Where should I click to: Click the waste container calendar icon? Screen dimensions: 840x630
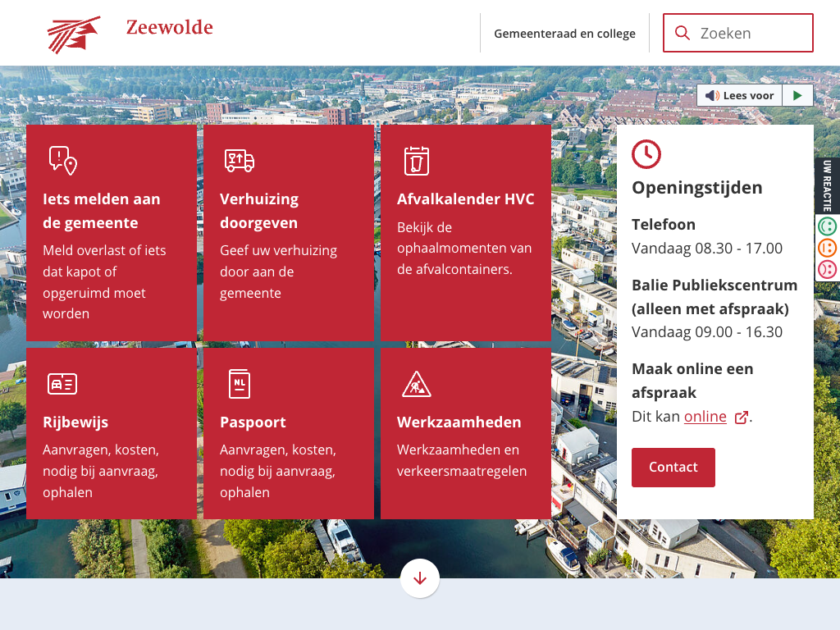point(416,161)
